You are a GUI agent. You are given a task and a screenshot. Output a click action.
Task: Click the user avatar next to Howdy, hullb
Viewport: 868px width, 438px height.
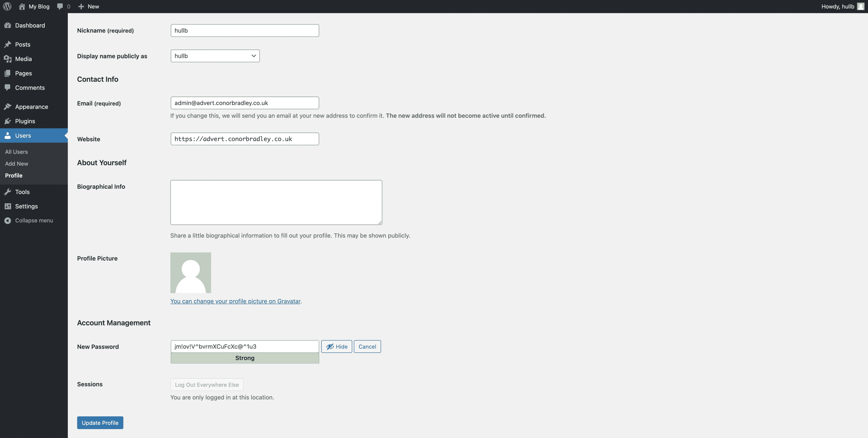point(861,6)
